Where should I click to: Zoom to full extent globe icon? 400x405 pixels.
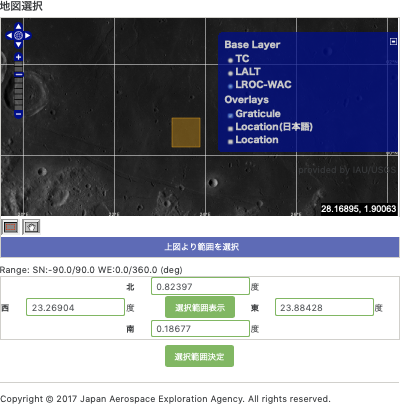click(19, 35)
